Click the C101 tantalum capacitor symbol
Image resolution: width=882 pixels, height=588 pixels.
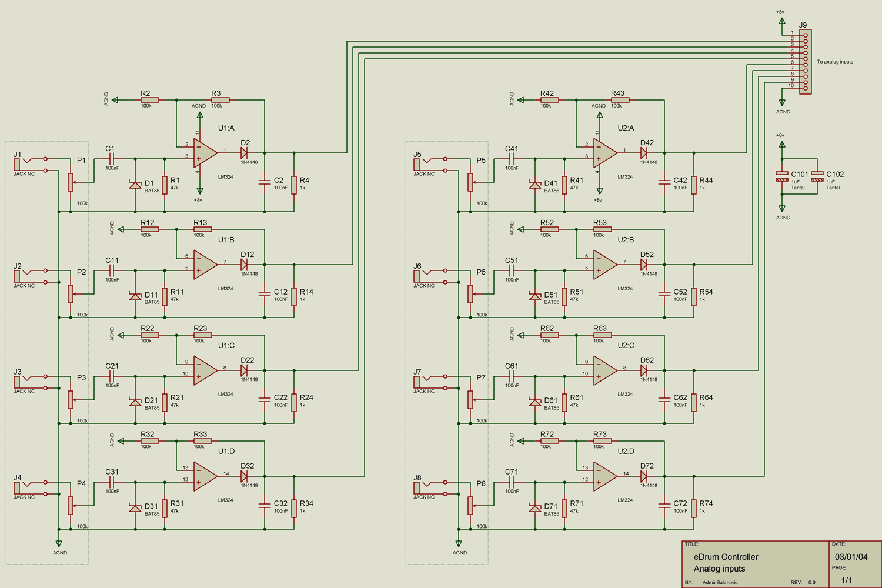pyautogui.click(x=782, y=175)
